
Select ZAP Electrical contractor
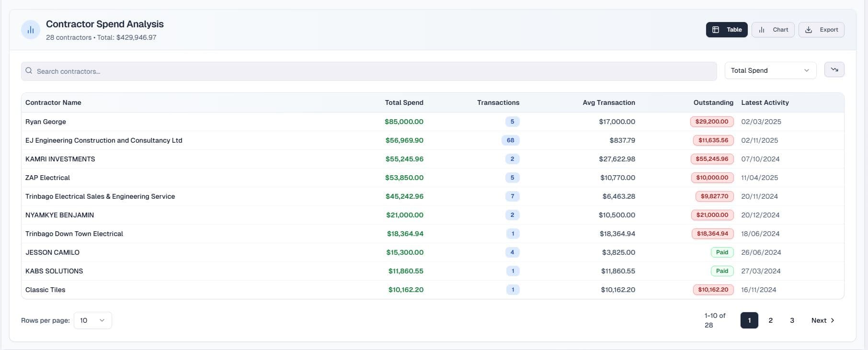point(47,178)
